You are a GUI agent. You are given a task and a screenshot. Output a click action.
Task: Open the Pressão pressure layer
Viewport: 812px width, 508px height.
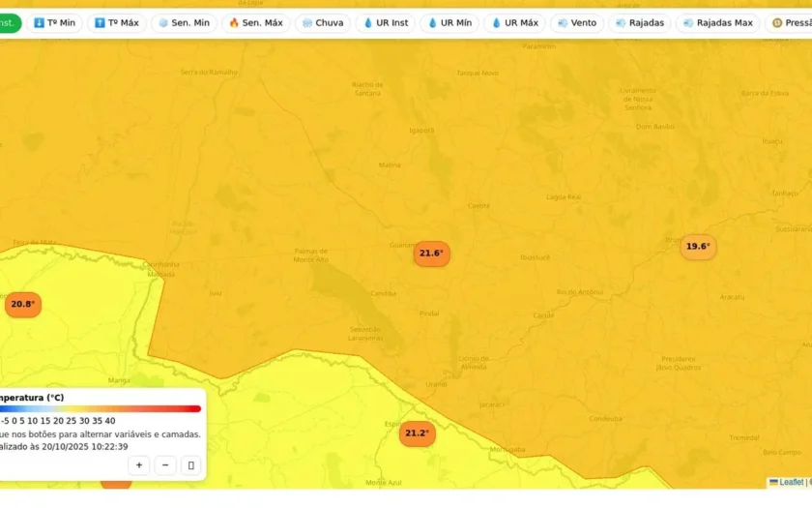[789, 23]
